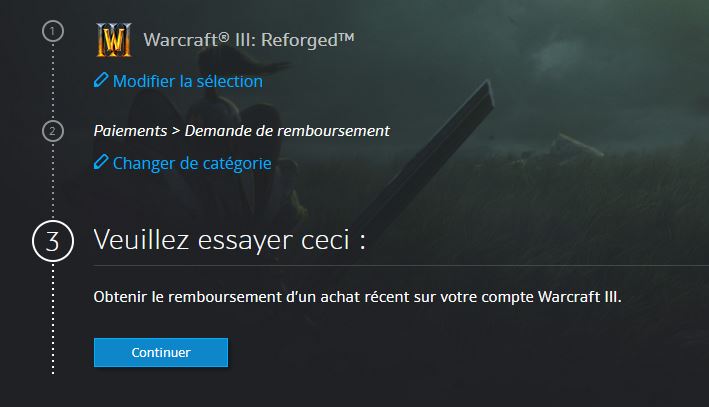The height and width of the screenshot is (407, 709).
Task: Click the divider line under the heading
Action: point(401,265)
